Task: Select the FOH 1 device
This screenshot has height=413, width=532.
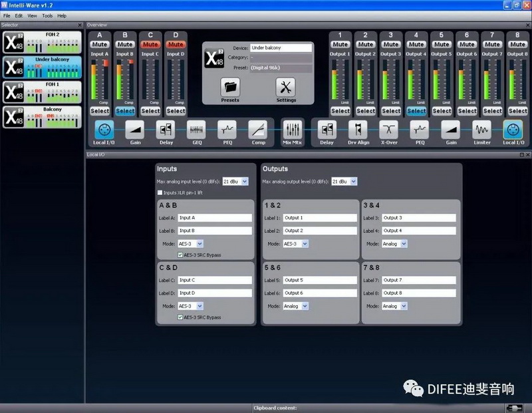Action: (42, 92)
